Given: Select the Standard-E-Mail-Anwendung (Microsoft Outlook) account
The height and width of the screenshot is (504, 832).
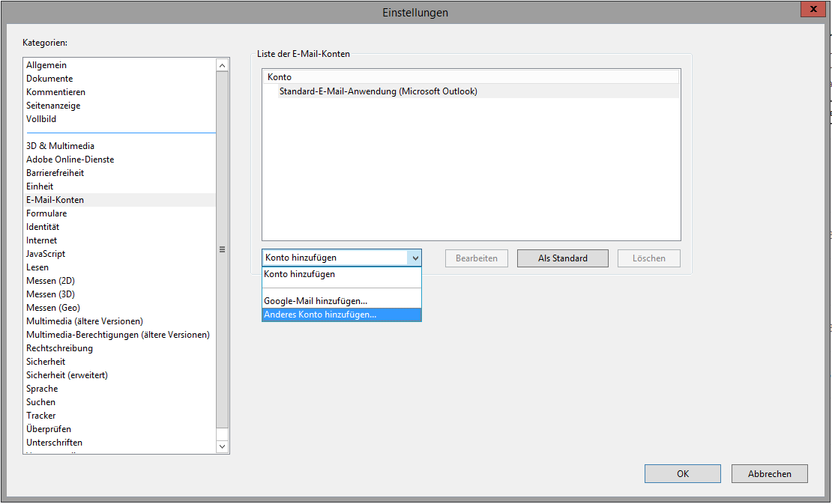Looking at the screenshot, I should coord(378,91).
